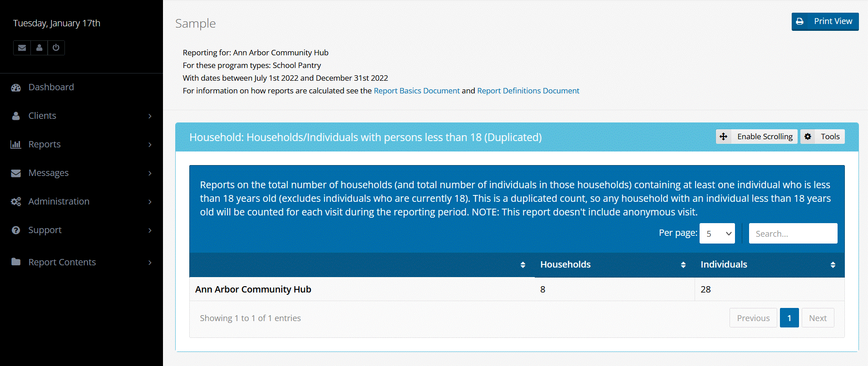This screenshot has height=366, width=868.
Task: Click the power logout icon
Action: [x=56, y=48]
